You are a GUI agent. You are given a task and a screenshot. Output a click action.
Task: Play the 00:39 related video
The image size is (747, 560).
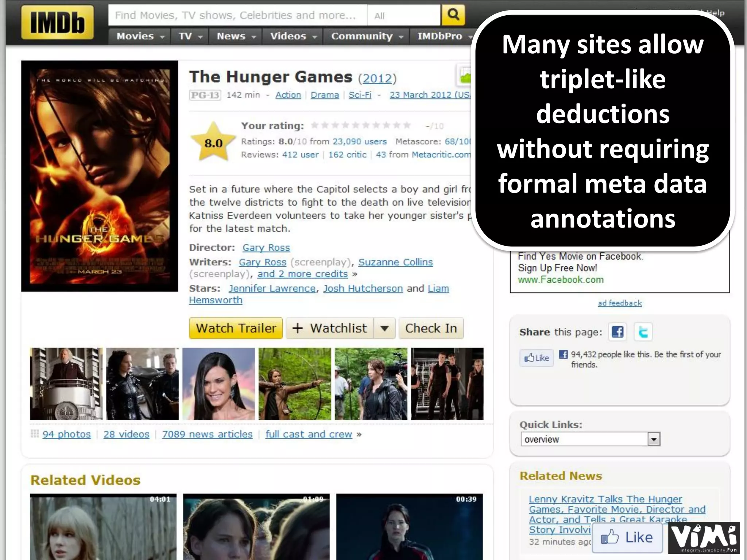pyautogui.click(x=409, y=527)
